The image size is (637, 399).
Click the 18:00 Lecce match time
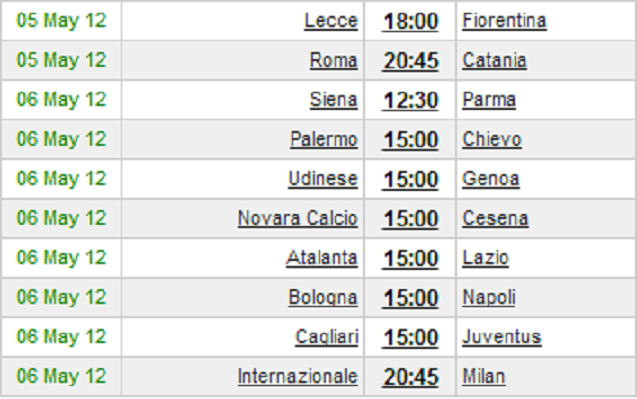[410, 21]
